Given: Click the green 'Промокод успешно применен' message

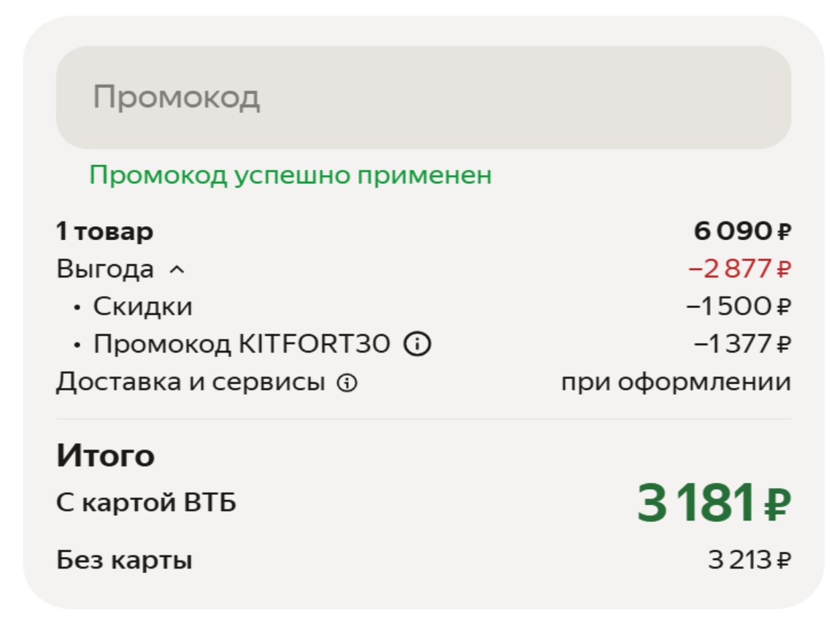Looking at the screenshot, I should coord(290,175).
